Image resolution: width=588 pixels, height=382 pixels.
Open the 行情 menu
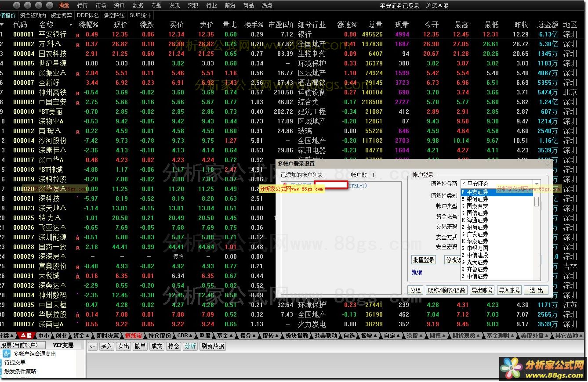coord(82,5)
